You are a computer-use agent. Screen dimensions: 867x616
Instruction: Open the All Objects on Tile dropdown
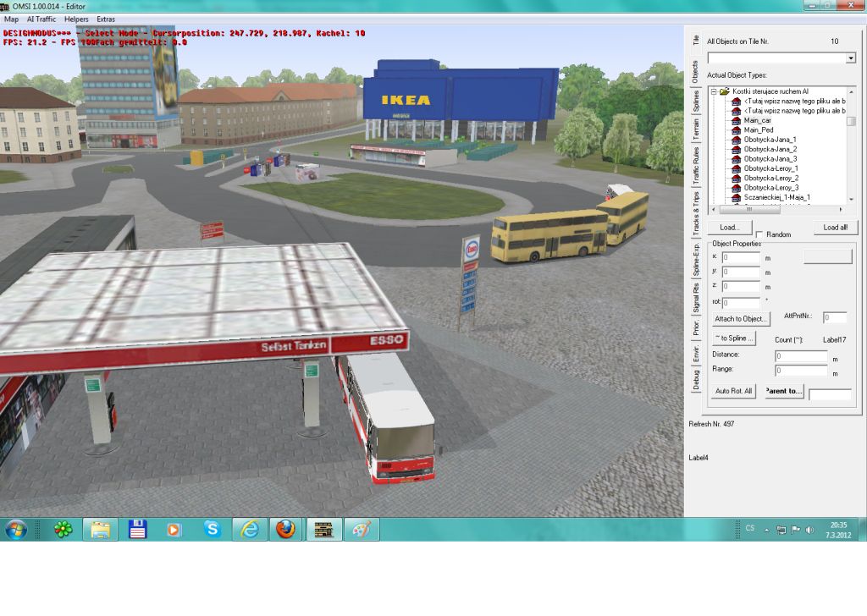[850, 58]
